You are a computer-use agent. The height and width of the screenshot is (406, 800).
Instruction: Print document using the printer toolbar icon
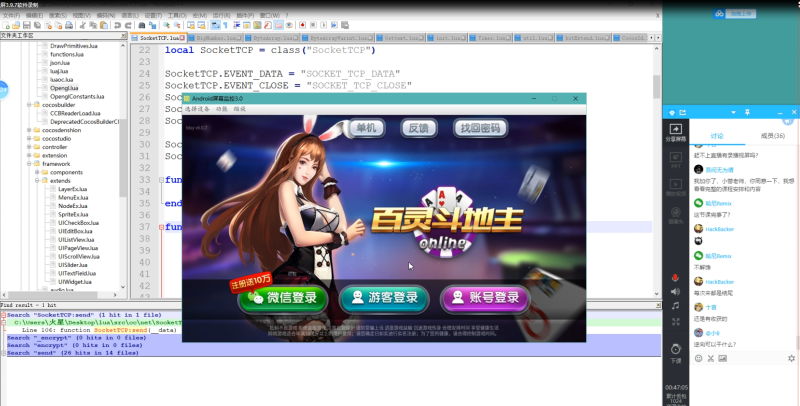coord(68,25)
